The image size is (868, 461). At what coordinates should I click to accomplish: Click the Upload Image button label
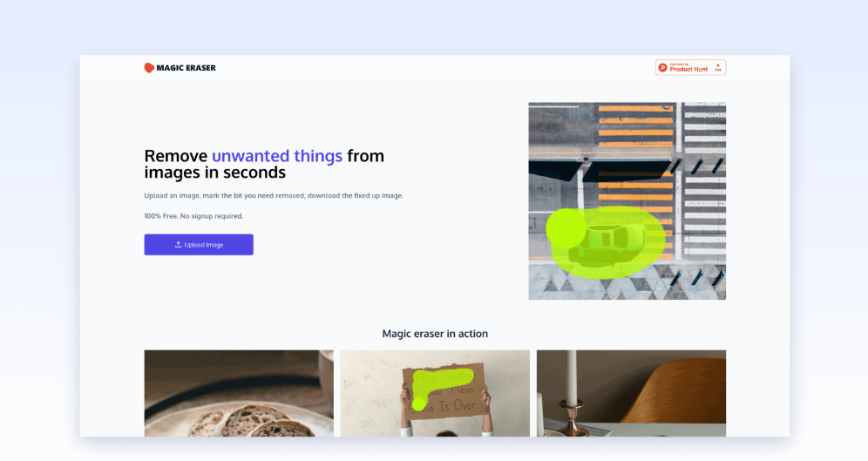click(x=204, y=245)
